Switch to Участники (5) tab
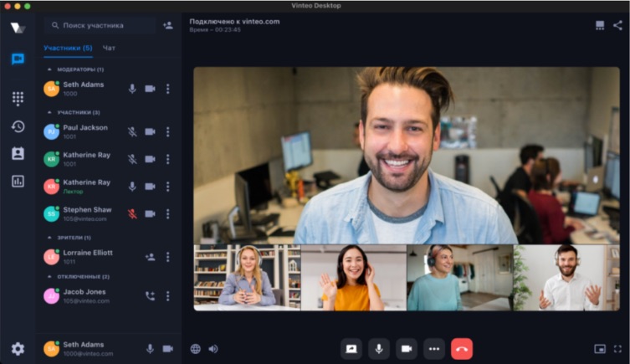The height and width of the screenshot is (364, 630). 68,48
